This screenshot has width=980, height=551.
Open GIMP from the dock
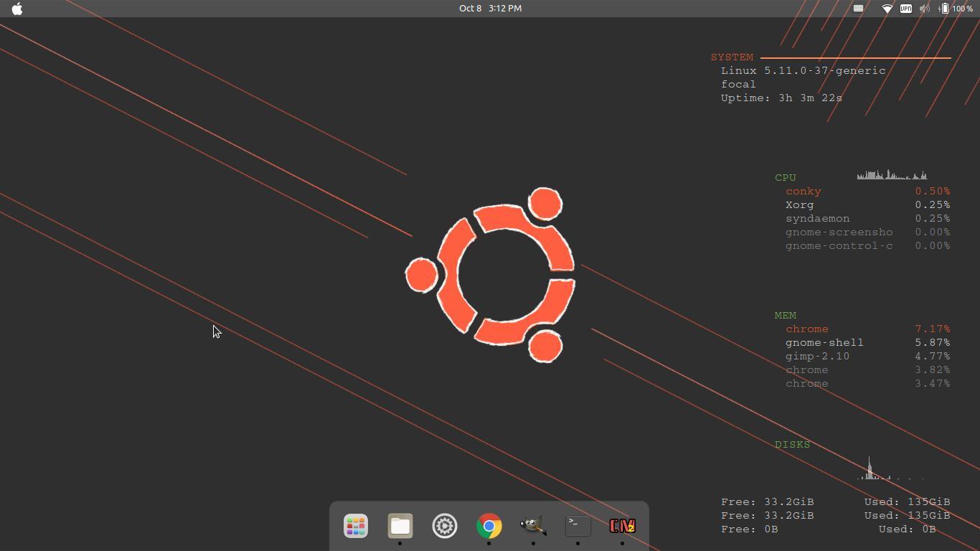(534, 526)
